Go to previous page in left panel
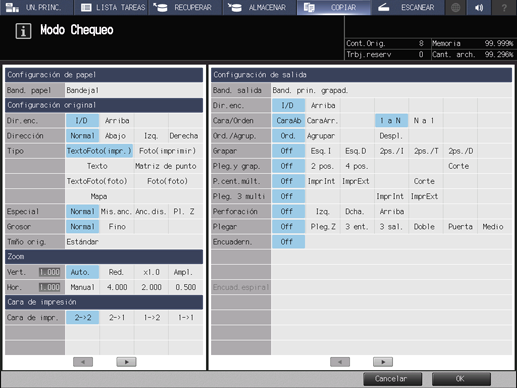The height and width of the screenshot is (388, 517). (x=83, y=362)
